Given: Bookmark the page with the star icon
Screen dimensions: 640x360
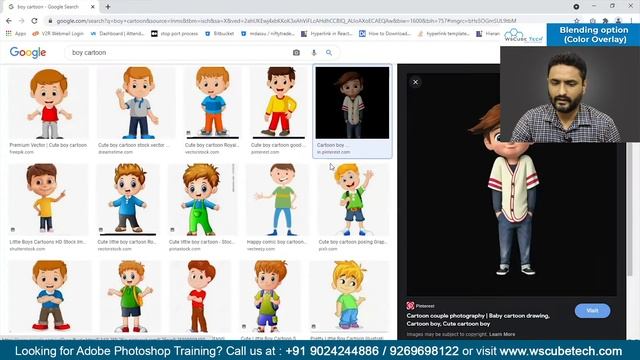Looking at the screenshot, I should [576, 21].
